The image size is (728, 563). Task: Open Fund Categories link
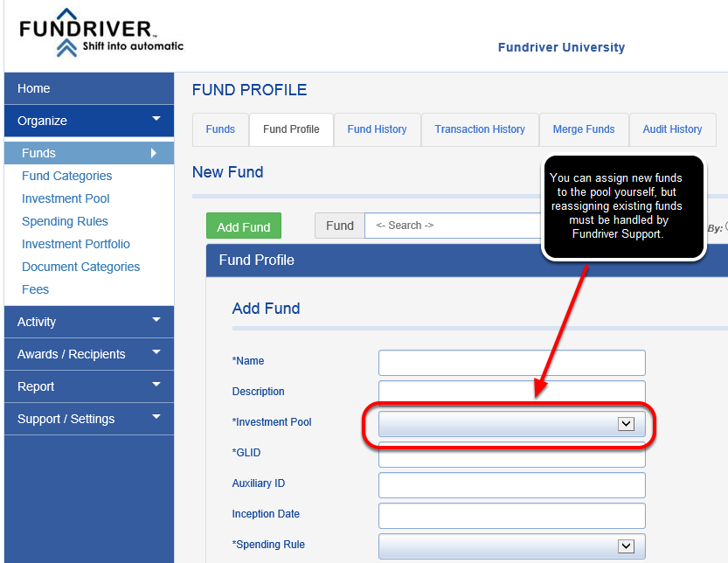pos(66,176)
